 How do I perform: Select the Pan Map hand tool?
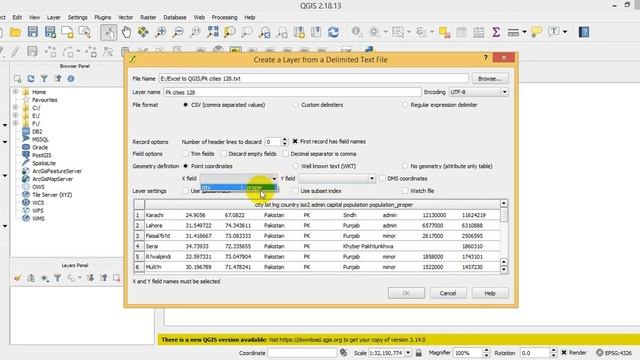126,32
